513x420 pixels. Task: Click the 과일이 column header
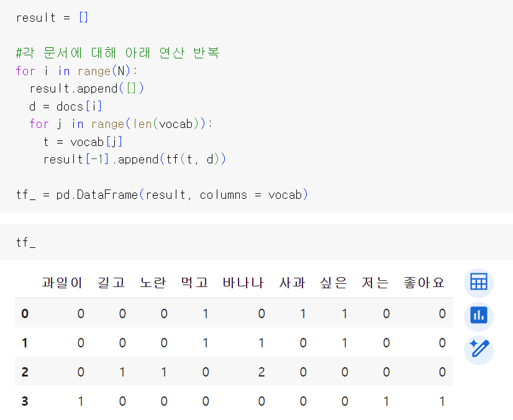point(62,283)
